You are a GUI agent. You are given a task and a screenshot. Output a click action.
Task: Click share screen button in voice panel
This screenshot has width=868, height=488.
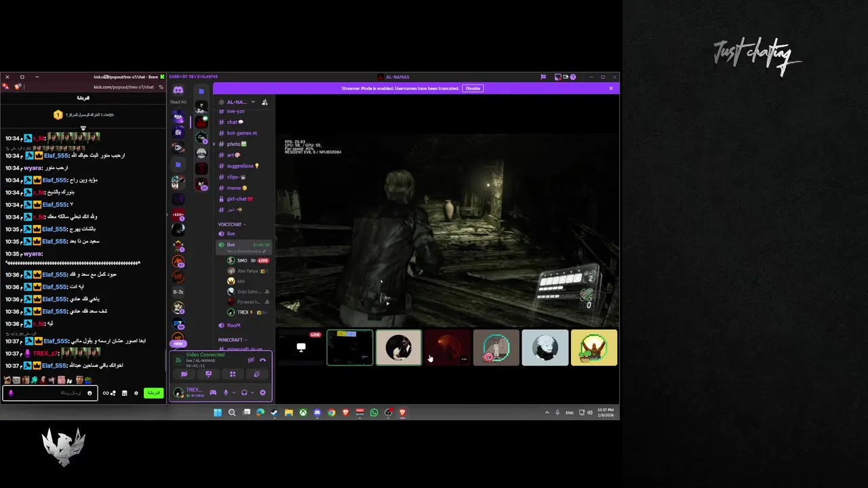[x=208, y=374]
